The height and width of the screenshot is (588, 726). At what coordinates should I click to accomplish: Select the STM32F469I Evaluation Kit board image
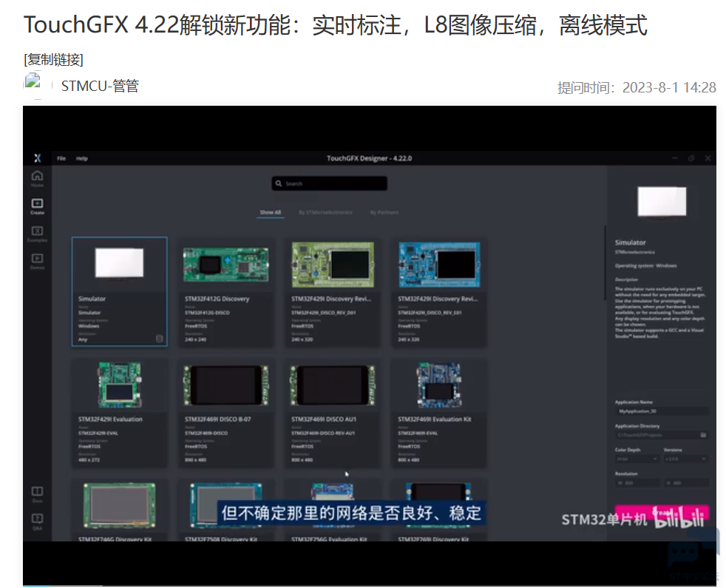[439, 385]
